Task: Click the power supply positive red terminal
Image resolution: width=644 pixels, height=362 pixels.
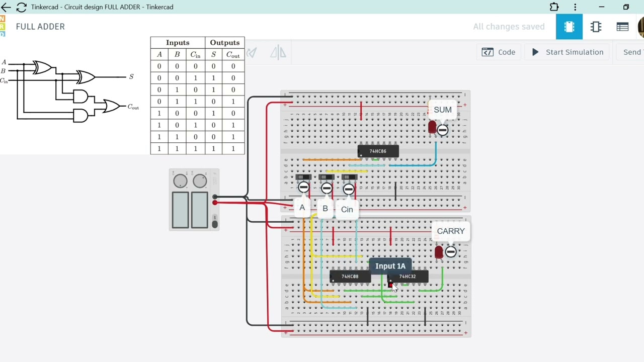Action: pos(215,203)
